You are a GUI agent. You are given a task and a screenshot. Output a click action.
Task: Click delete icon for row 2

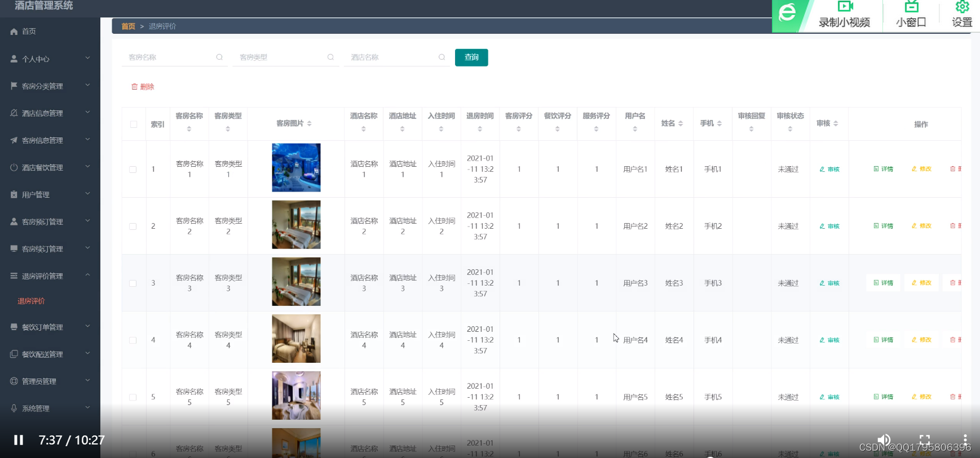953,226
